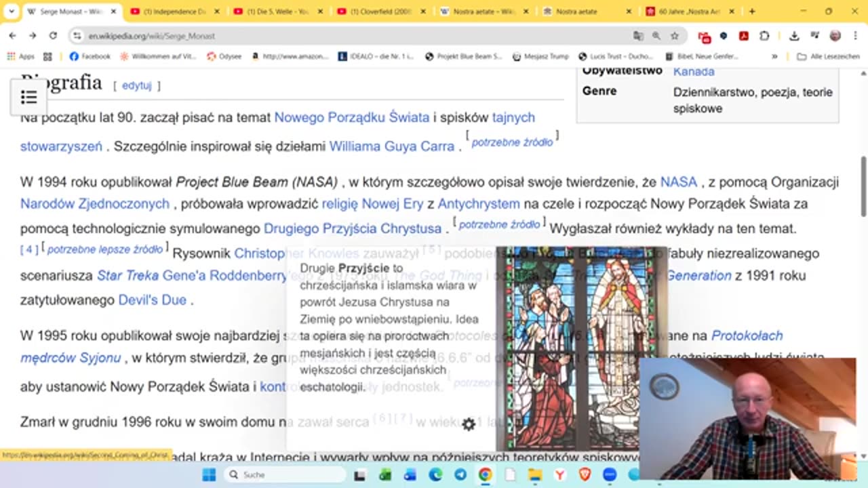The width and height of the screenshot is (868, 488).
Task: Open the zoom magnifier icon in address bar
Action: [x=656, y=36]
